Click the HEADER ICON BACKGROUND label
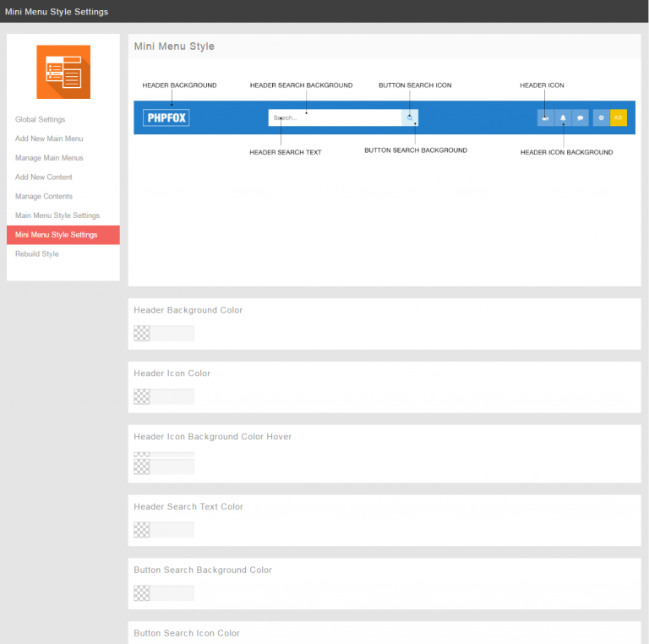The image size is (649, 644). [567, 152]
